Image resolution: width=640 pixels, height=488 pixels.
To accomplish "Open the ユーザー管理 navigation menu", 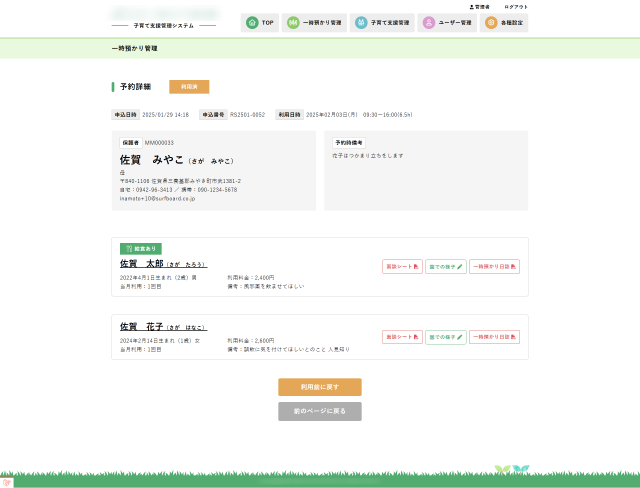I will click(447, 22).
